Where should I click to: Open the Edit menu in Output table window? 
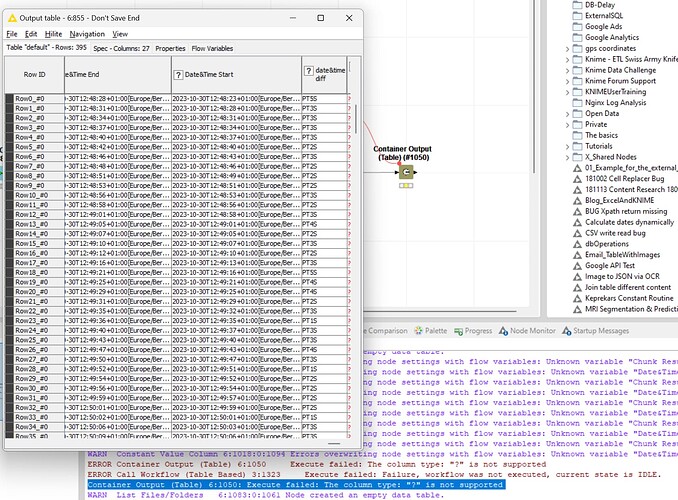pos(31,34)
